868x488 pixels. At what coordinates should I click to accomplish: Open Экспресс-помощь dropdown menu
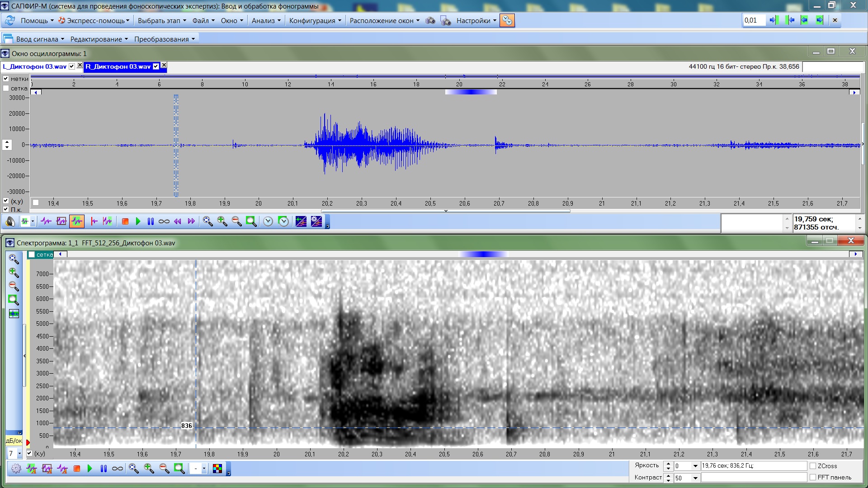pos(94,21)
